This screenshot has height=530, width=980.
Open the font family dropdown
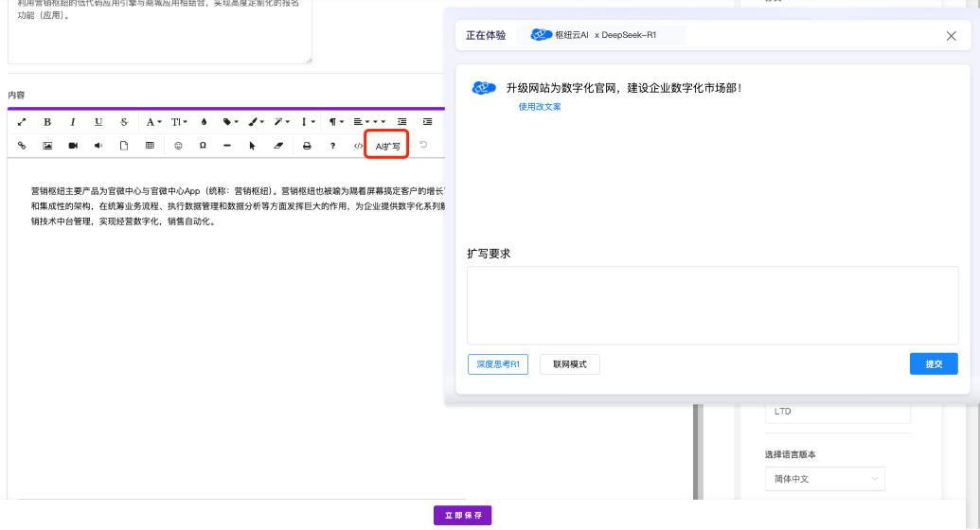153,122
